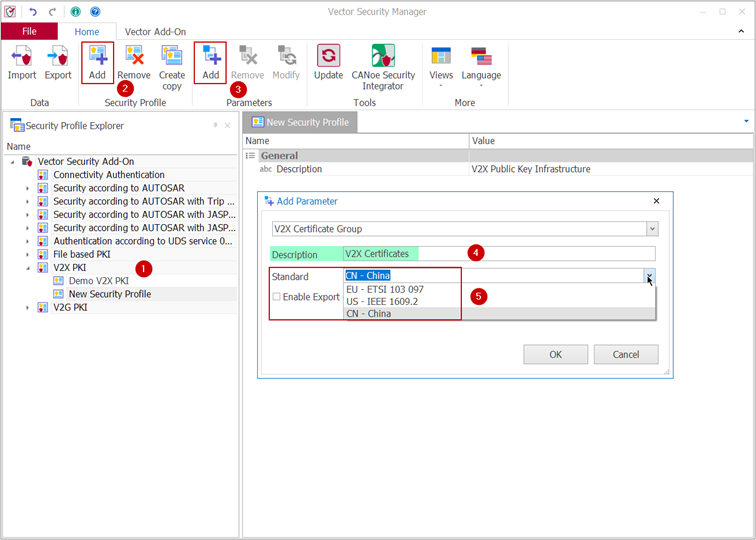Select the V2G PKI tree item

pyautogui.click(x=70, y=308)
